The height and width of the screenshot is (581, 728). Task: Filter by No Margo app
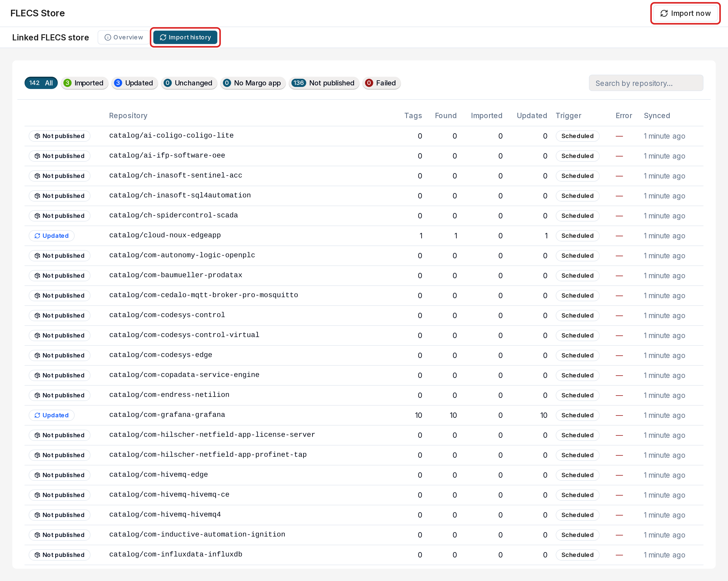tap(253, 83)
